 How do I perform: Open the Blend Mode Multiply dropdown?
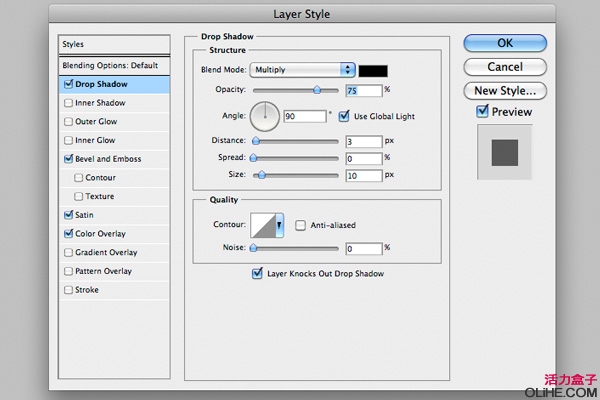coord(302,70)
